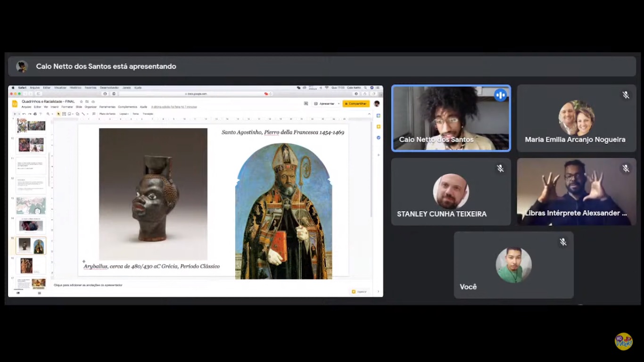Select the text box tool
644x362 pixels.
click(x=64, y=114)
